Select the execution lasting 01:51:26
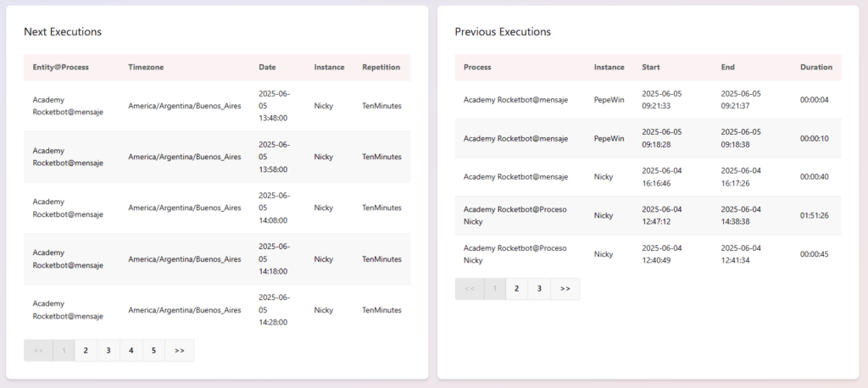 tap(648, 215)
